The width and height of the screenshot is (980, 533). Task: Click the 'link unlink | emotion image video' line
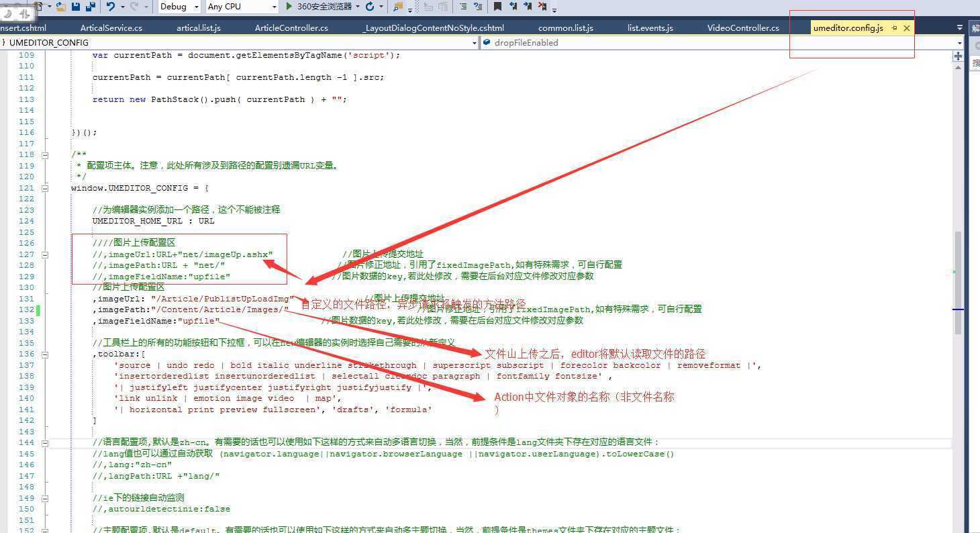[x=228, y=398]
